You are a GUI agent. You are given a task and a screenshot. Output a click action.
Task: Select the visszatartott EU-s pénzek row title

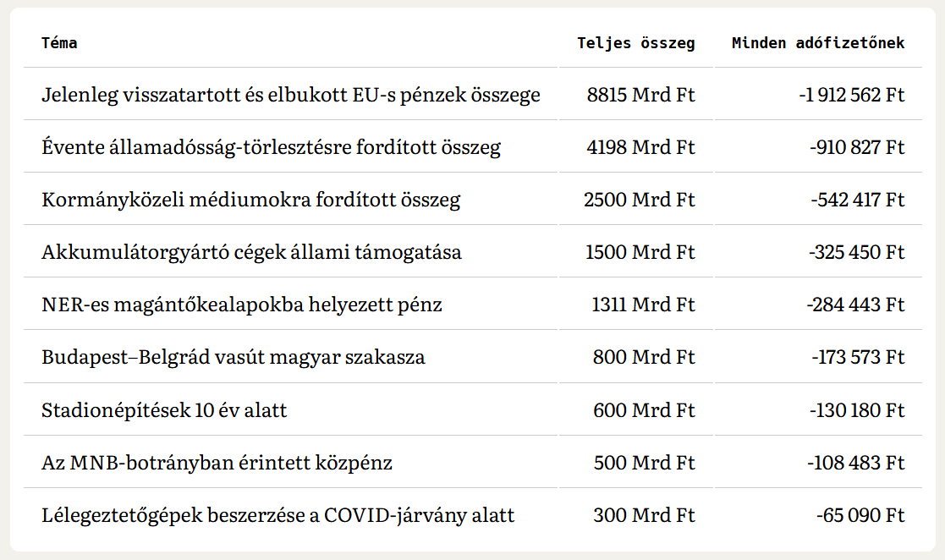point(290,95)
